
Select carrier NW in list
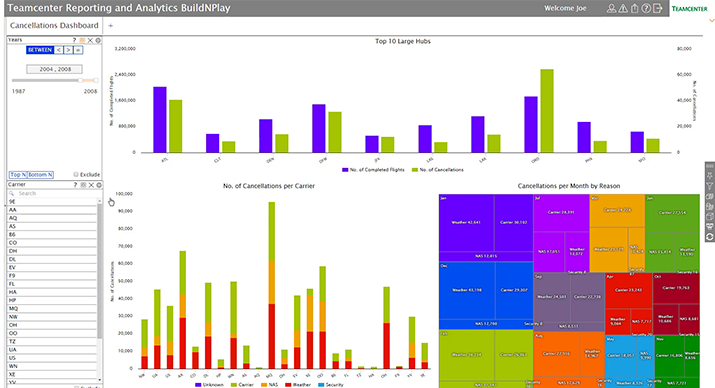52,316
